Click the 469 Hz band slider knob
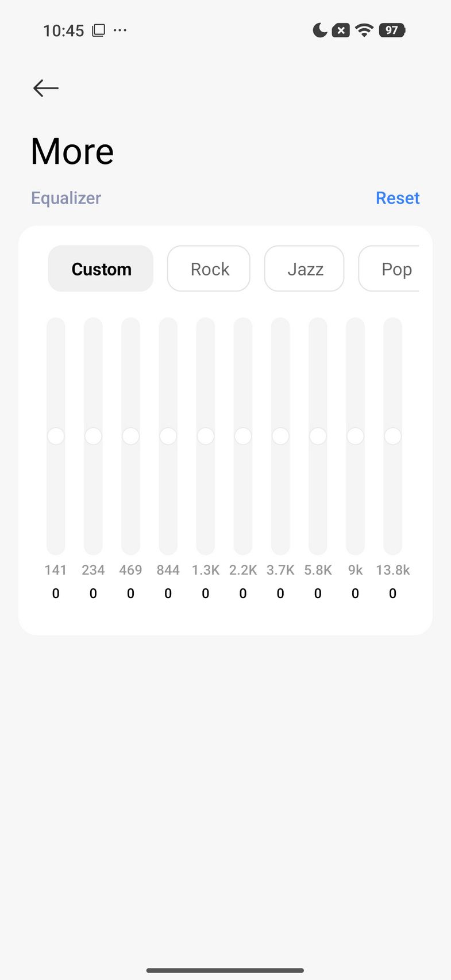The image size is (451, 980). click(130, 436)
